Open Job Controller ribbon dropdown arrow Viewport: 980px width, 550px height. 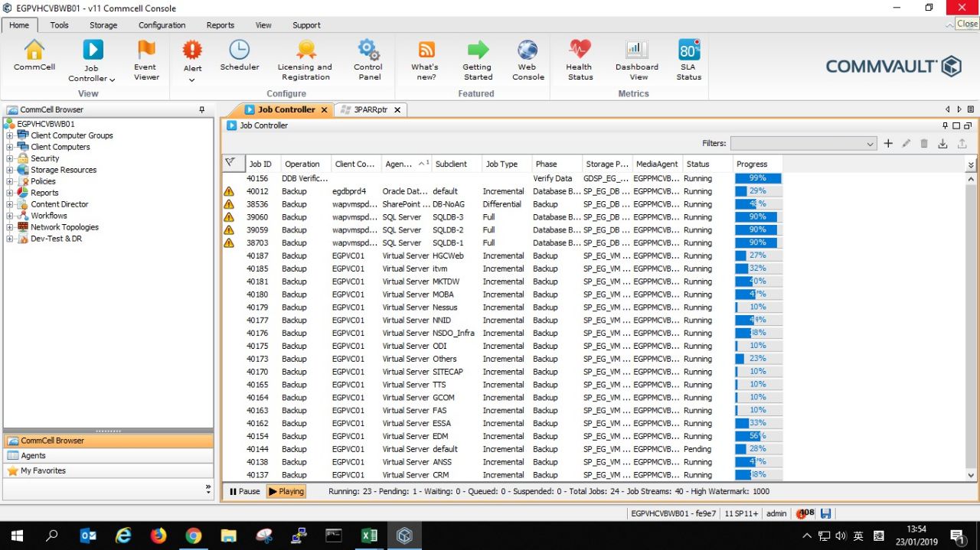[x=112, y=79]
